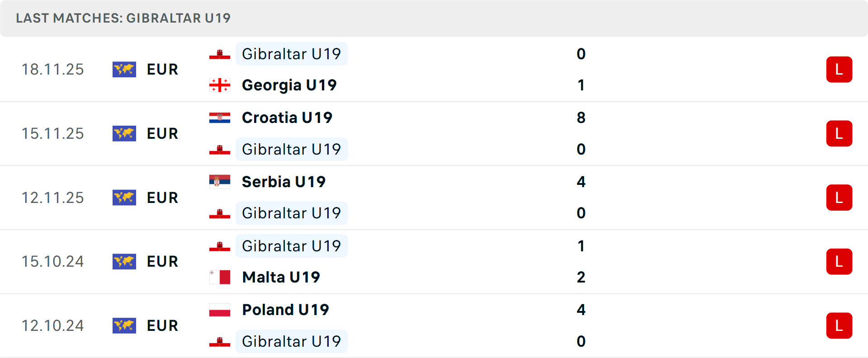Viewport: 868px width, 358px height.
Task: Open the Gibraltar U19 team page link
Action: coord(291,54)
